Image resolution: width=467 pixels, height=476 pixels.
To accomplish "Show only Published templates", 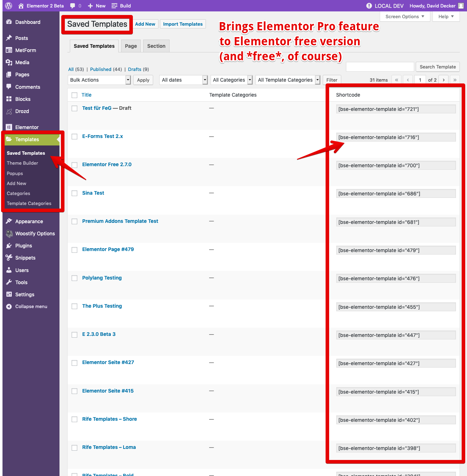I will tap(101, 69).
